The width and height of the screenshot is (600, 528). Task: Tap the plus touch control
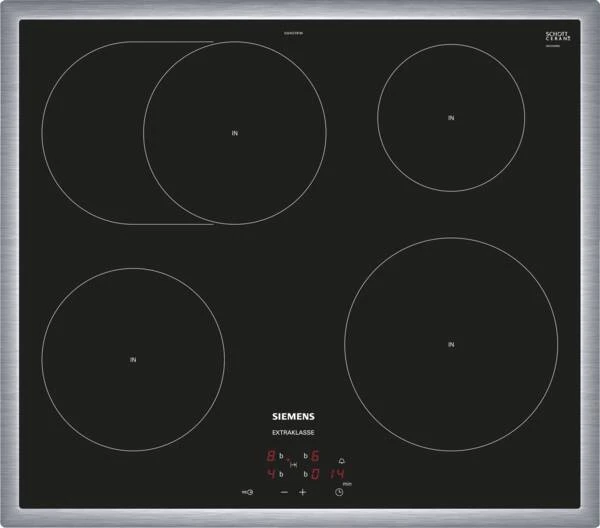[x=302, y=492]
